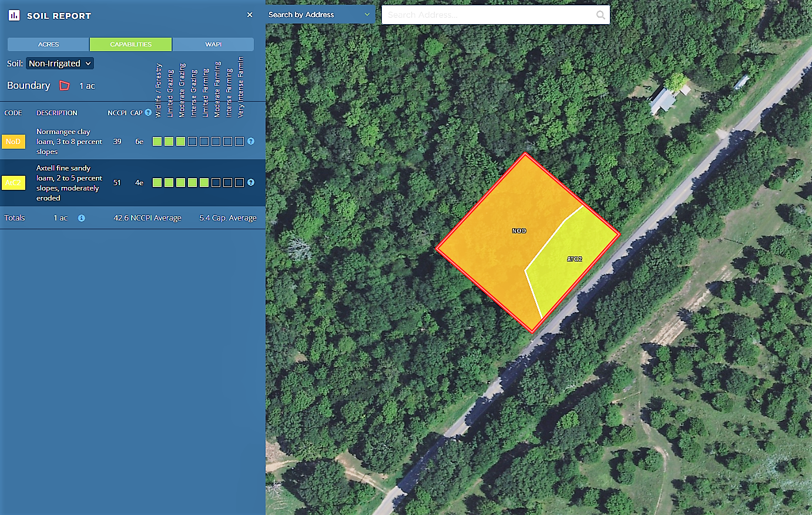
Task: Open the Non-Irrigated soil dropdown
Action: click(x=60, y=63)
